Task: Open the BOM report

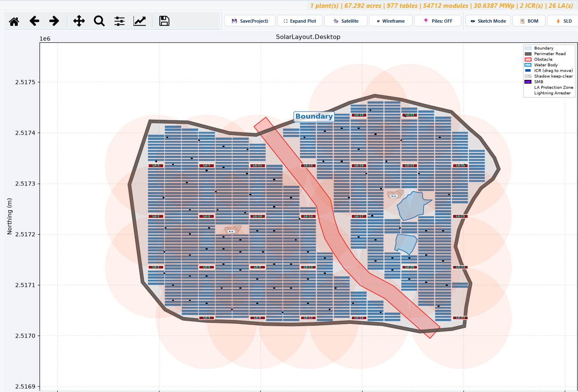Action: point(529,21)
